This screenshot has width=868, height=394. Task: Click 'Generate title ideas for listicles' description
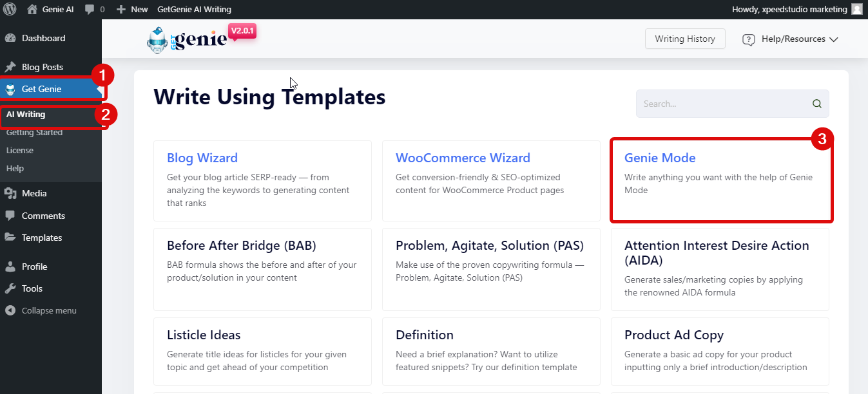257,361
